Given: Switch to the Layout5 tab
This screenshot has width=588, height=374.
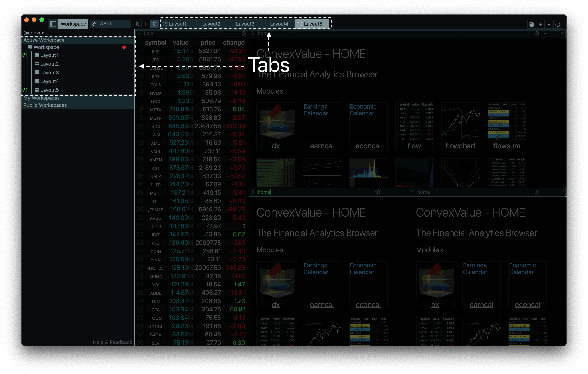Looking at the screenshot, I should [x=312, y=24].
